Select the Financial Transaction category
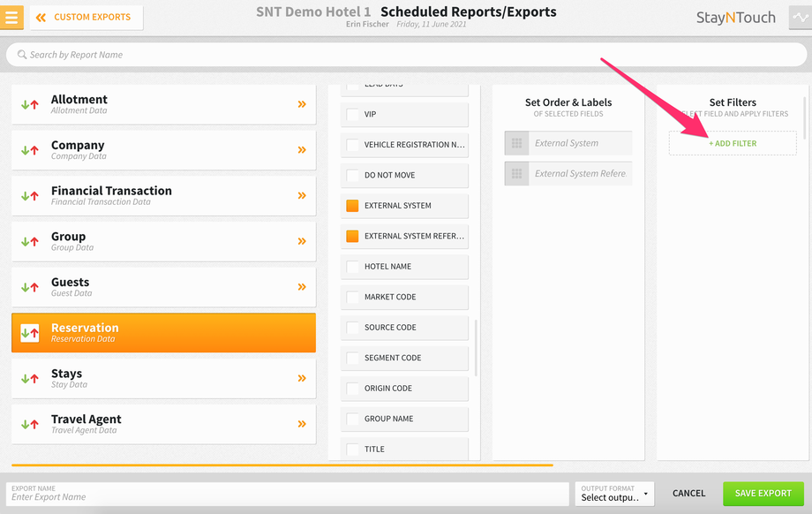Image resolution: width=812 pixels, height=514 pixels. (x=163, y=195)
